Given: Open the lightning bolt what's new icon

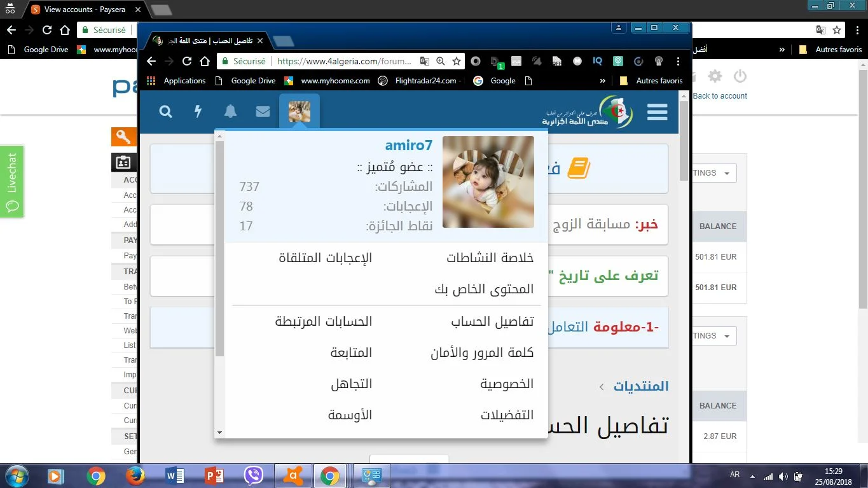Looking at the screenshot, I should point(198,112).
